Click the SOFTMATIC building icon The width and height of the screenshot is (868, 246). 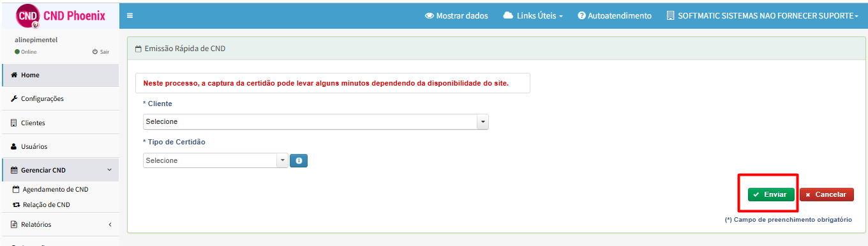670,16
